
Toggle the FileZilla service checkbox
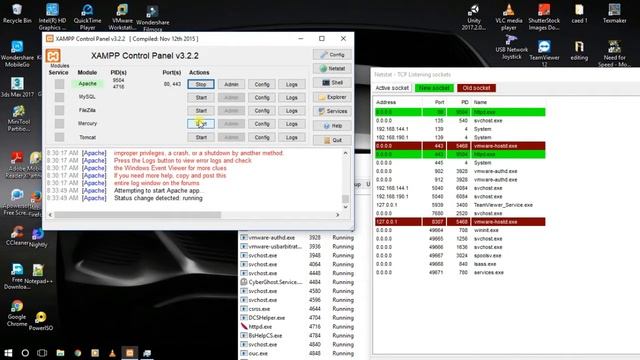[60, 110]
